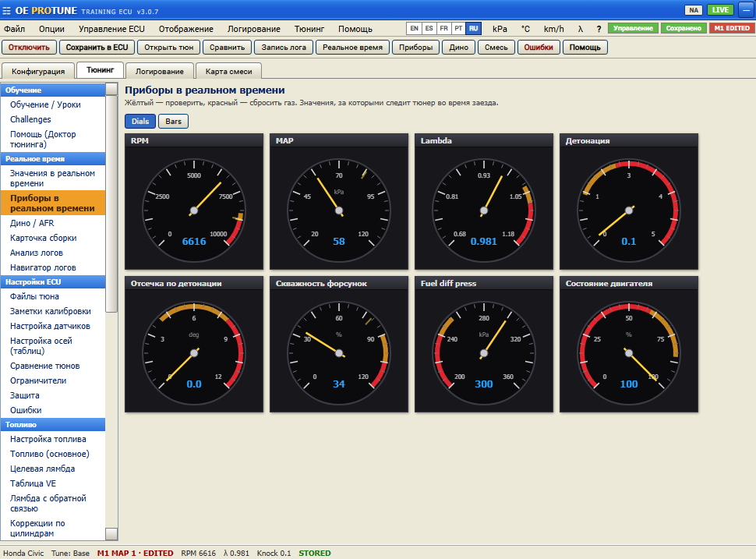Open the Файл menu
Screen dimensions: 756x559
coord(15,29)
